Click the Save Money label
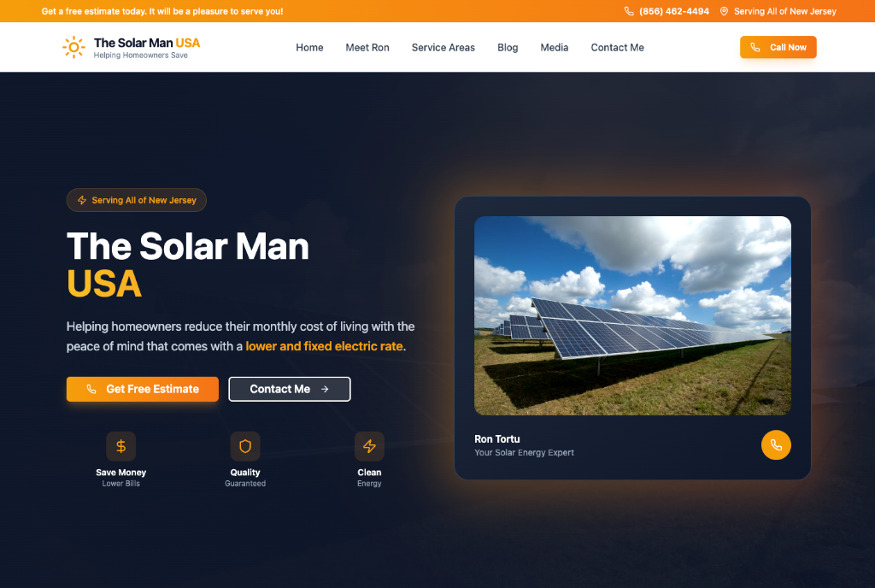This screenshot has height=588, width=875. 121,473
